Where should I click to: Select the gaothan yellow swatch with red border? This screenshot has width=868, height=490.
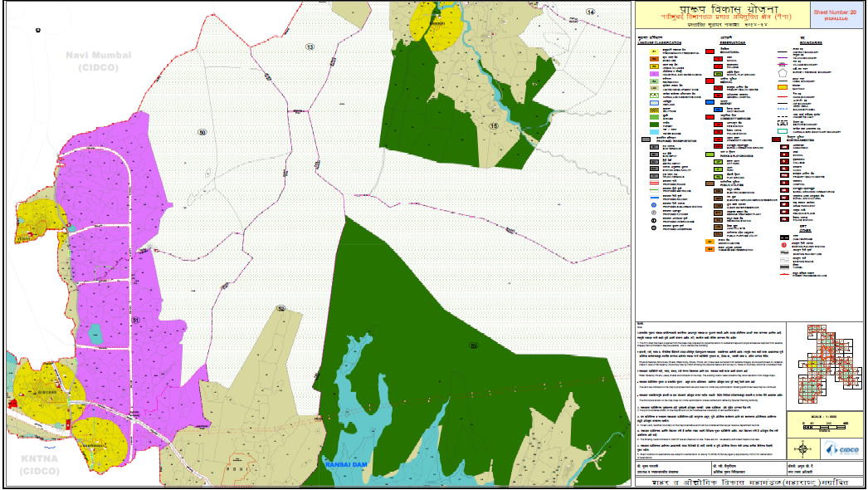click(783, 87)
